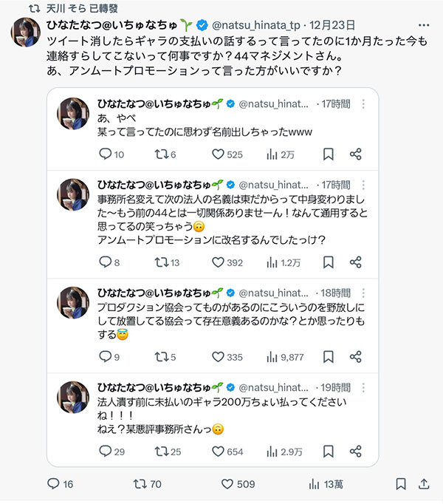This screenshot has height=504, width=443.
Task: Reply to quoted tweet with 29 replies
Action: [104, 452]
